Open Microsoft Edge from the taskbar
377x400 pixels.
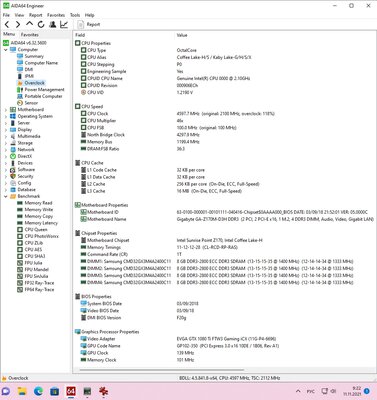[x=38, y=391]
